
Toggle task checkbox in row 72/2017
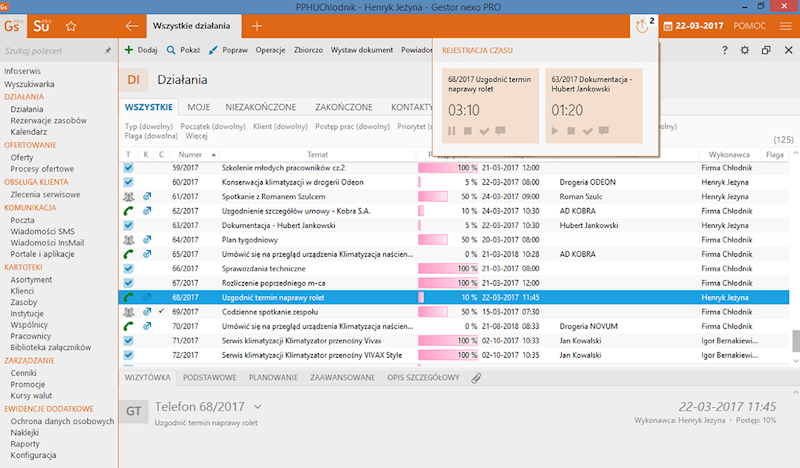coord(129,355)
